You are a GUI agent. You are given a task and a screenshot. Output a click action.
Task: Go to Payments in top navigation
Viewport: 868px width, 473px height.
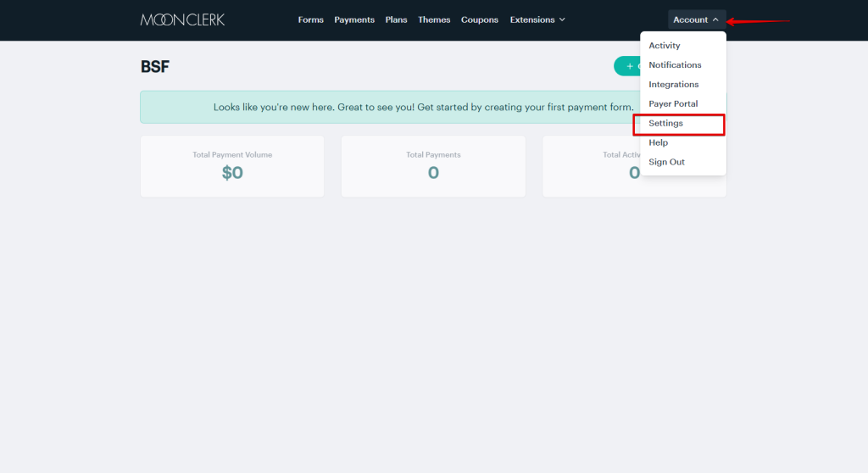click(354, 19)
